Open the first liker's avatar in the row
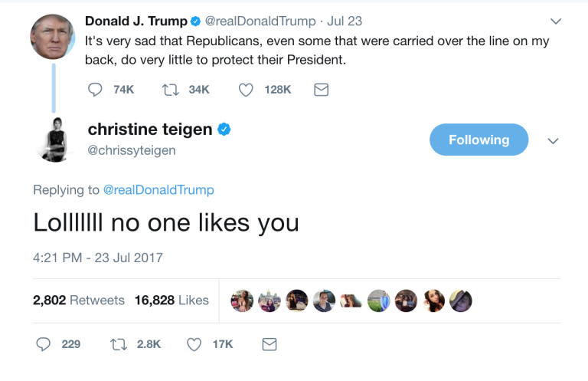This screenshot has width=588, height=381. click(x=242, y=301)
